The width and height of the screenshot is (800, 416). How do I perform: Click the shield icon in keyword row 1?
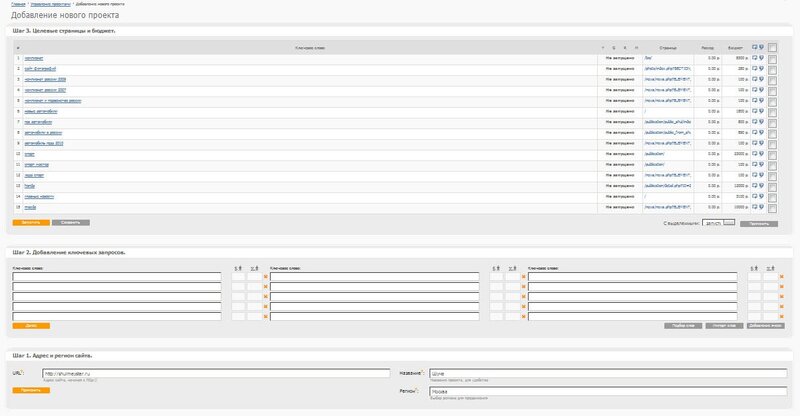[761, 58]
